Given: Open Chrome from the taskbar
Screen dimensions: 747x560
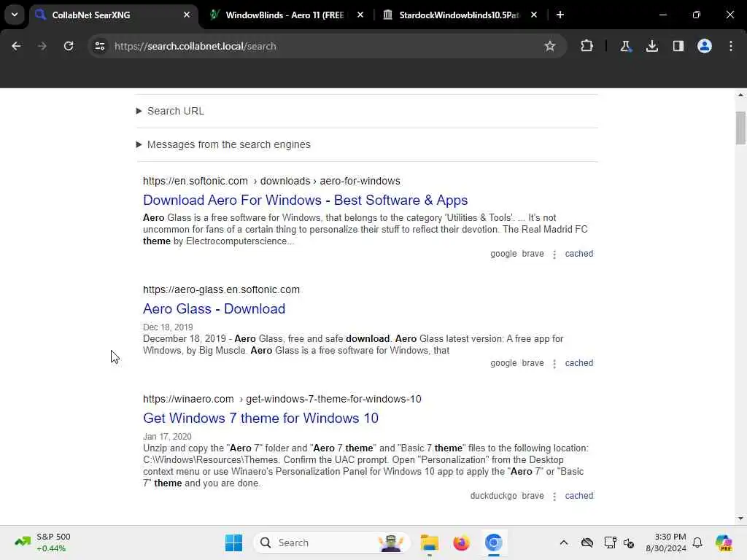Looking at the screenshot, I should coord(494,542).
